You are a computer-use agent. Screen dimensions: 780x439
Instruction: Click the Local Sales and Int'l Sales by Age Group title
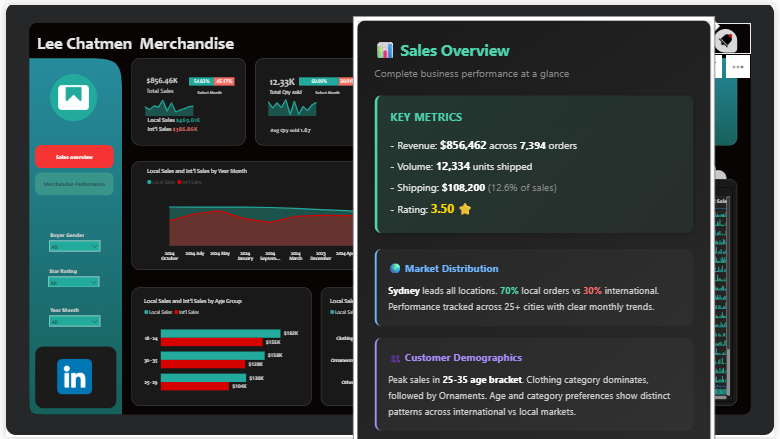coord(193,301)
